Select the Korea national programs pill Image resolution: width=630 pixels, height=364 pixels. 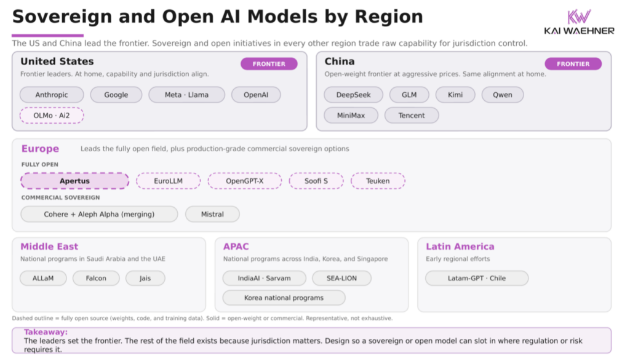[x=284, y=298]
